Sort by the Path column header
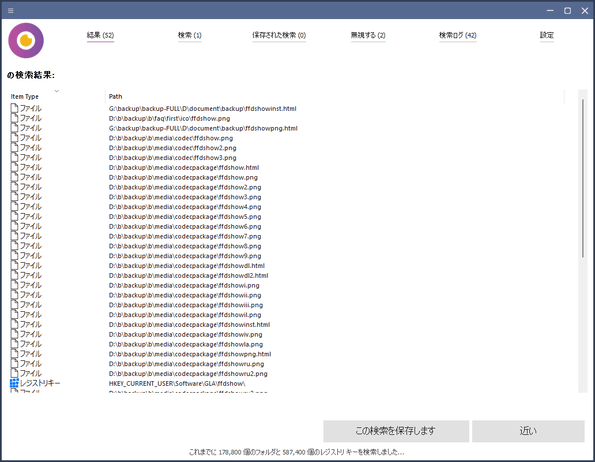 [115, 96]
